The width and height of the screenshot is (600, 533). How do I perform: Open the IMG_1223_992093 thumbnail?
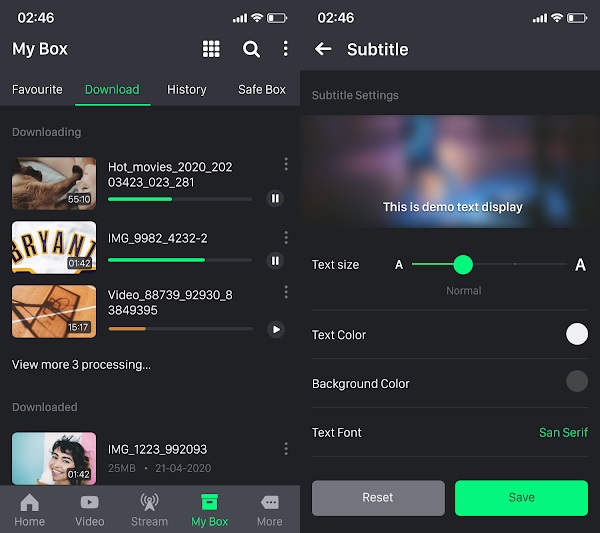[x=54, y=458]
